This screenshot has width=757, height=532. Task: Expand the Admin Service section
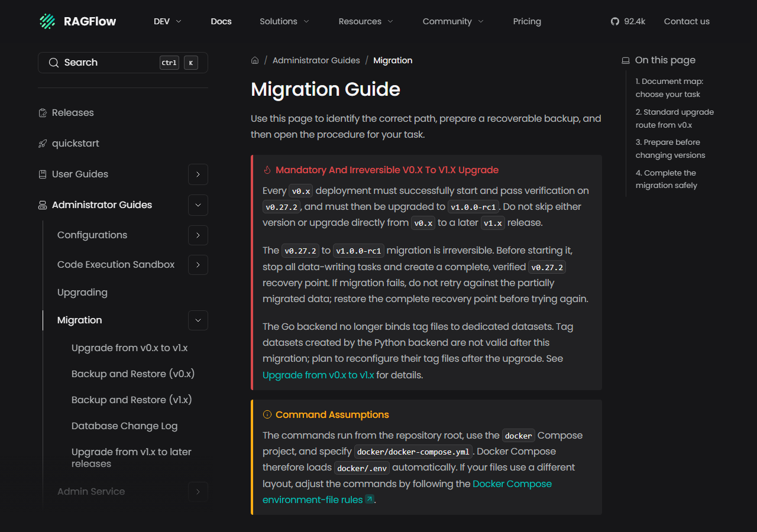tap(198, 492)
